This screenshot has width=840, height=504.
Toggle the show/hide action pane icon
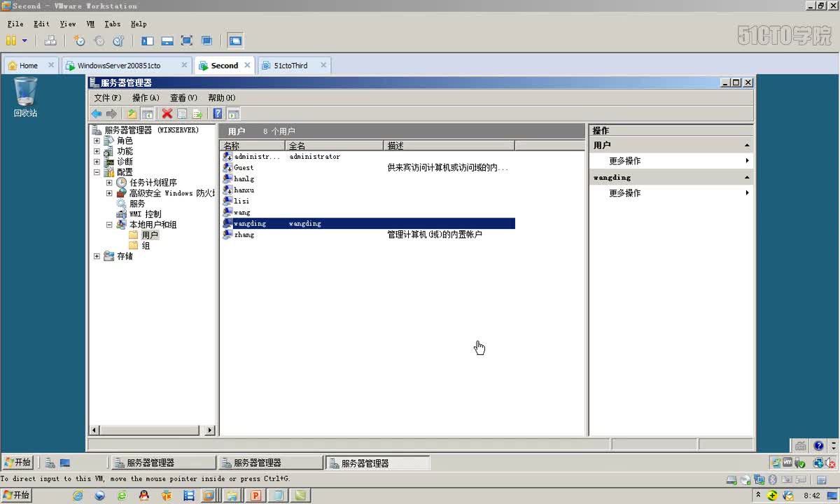pos(234,113)
